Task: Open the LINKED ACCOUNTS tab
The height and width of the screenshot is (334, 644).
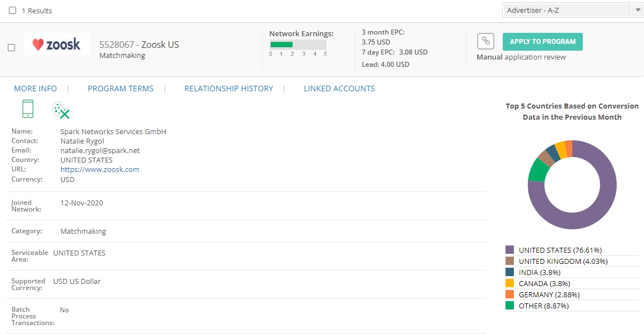Action: click(x=339, y=89)
